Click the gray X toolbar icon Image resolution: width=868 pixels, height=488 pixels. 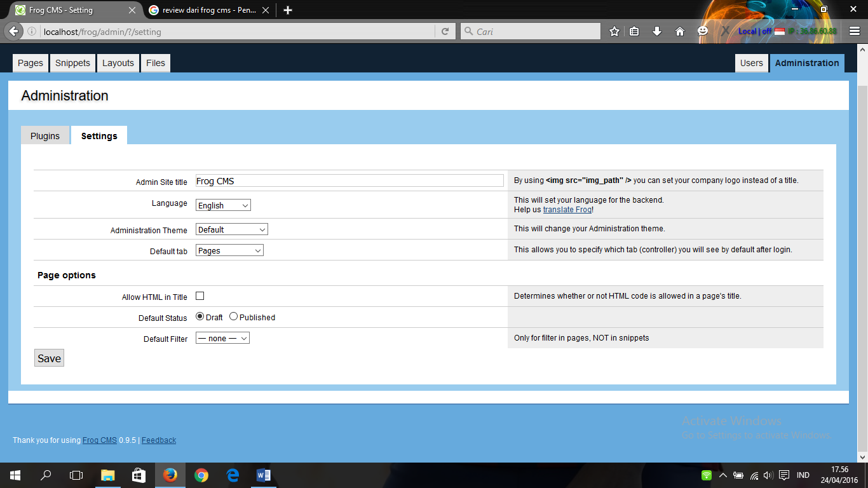click(725, 31)
